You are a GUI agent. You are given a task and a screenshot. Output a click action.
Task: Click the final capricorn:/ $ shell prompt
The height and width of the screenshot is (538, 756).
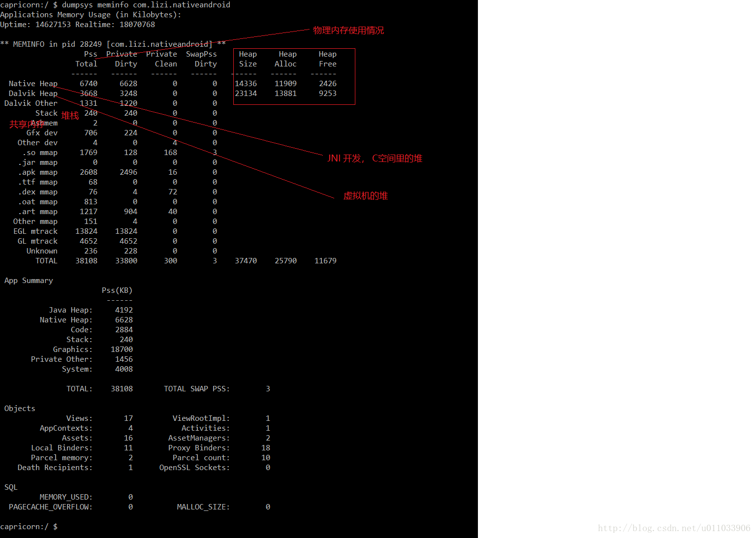click(x=29, y=527)
